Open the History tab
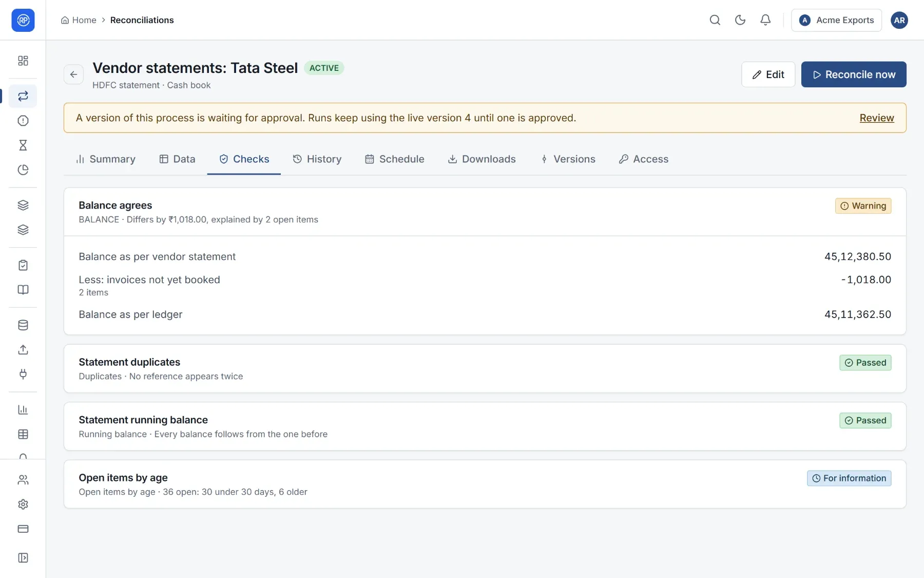The image size is (924, 578). (317, 159)
